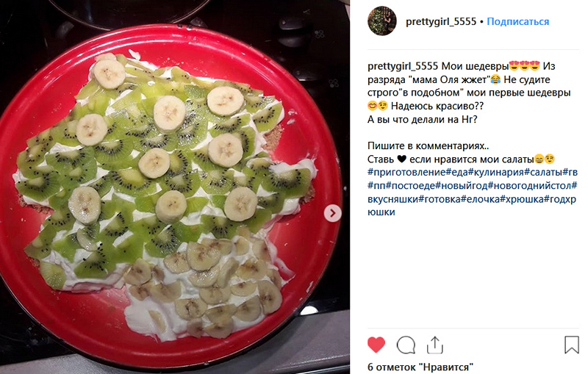Screen dimensions: 588x374
Task: Open the prettygirl_5555 username in the caption
Action: [403, 66]
